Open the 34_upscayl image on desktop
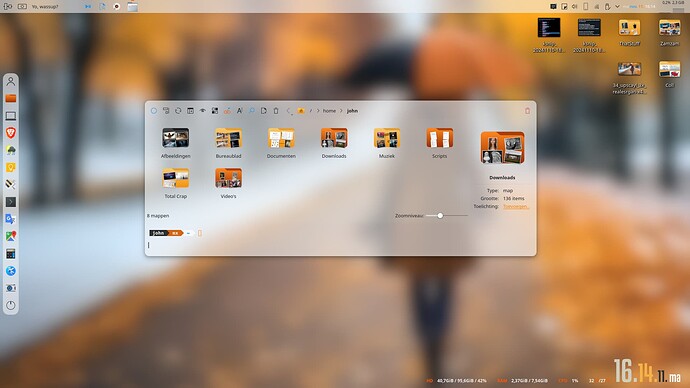 point(629,77)
